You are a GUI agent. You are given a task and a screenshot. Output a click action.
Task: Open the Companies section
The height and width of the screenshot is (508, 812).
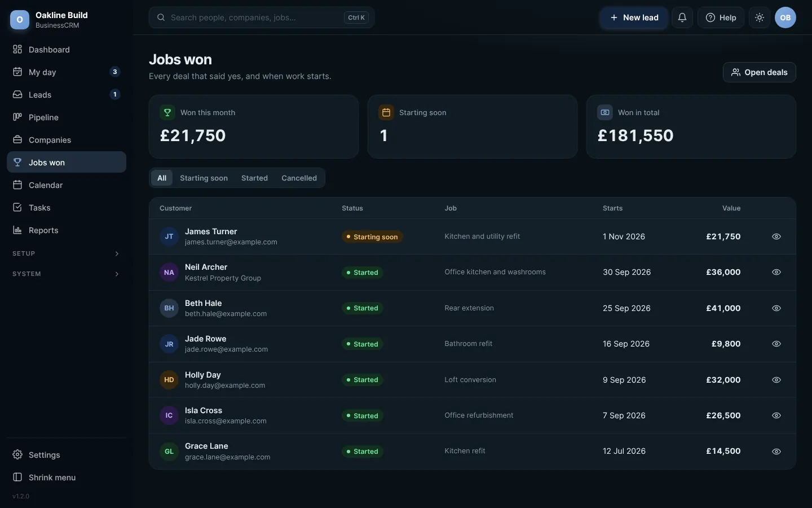67,140
